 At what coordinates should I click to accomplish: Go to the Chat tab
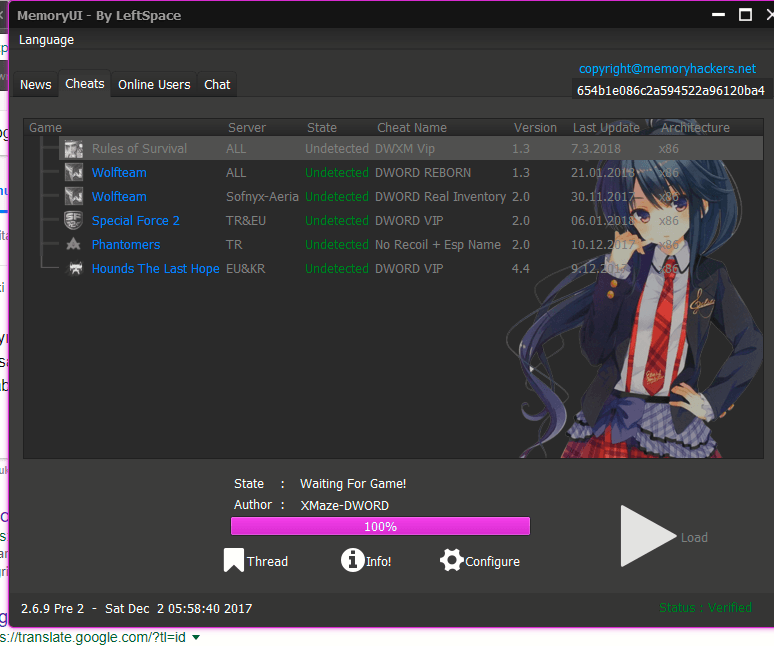point(217,85)
